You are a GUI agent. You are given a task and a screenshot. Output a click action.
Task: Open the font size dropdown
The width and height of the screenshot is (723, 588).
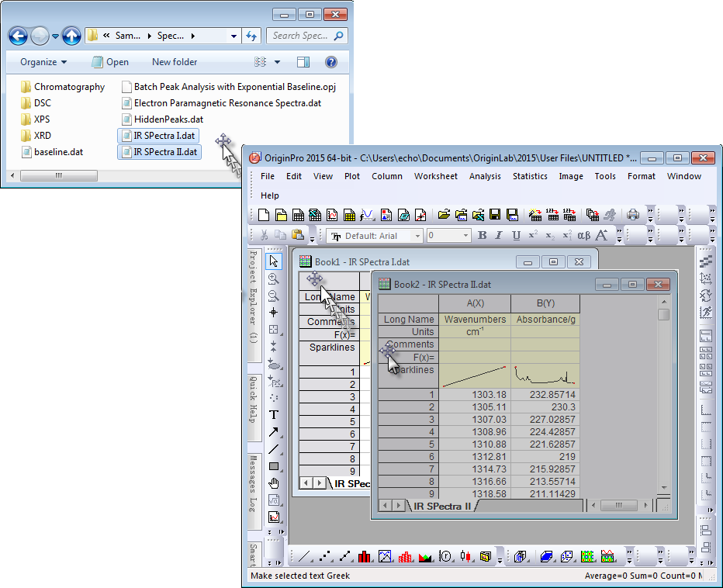pos(465,236)
